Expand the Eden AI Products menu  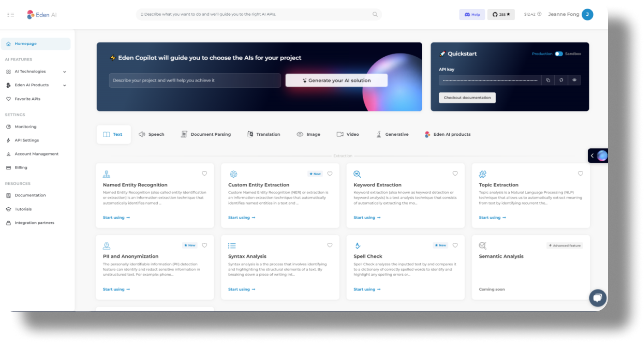[36, 85]
